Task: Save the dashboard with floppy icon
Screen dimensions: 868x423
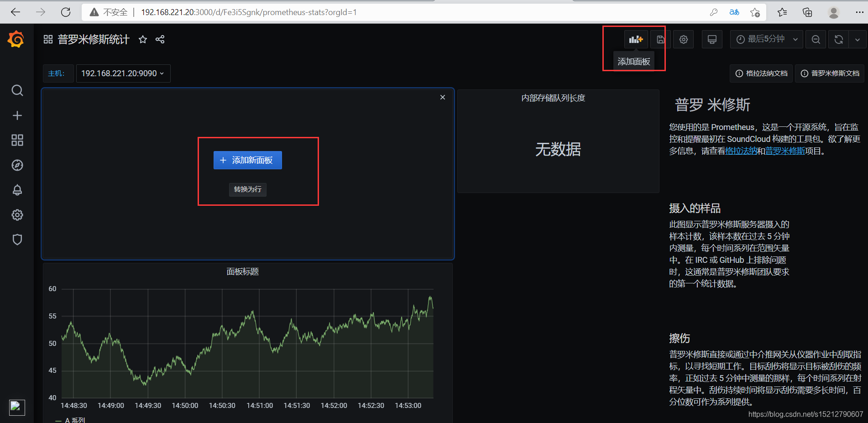Action: click(660, 39)
